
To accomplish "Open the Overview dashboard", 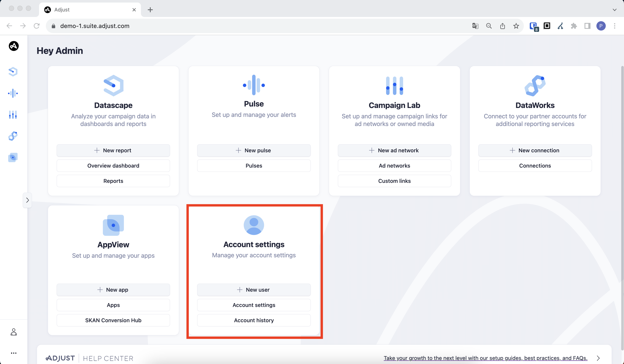I will coord(113,165).
